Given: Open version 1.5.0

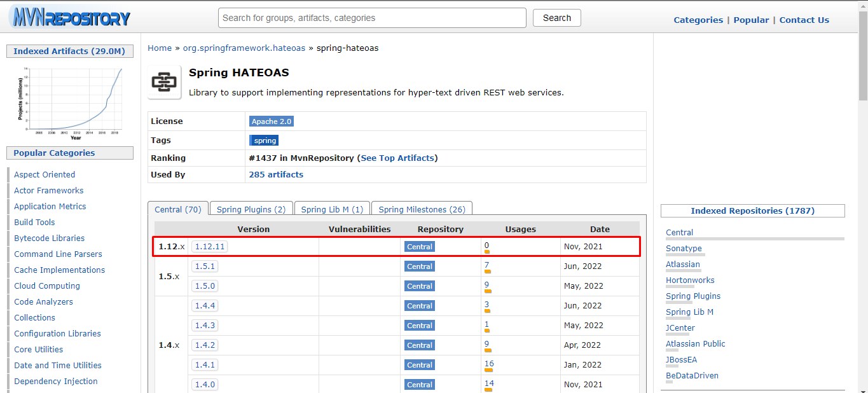Looking at the screenshot, I should (x=205, y=286).
